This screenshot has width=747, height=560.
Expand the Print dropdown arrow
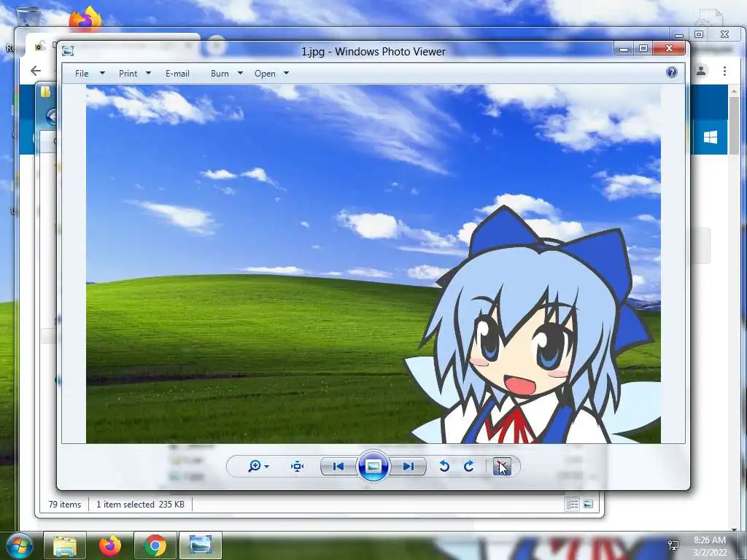tap(148, 74)
